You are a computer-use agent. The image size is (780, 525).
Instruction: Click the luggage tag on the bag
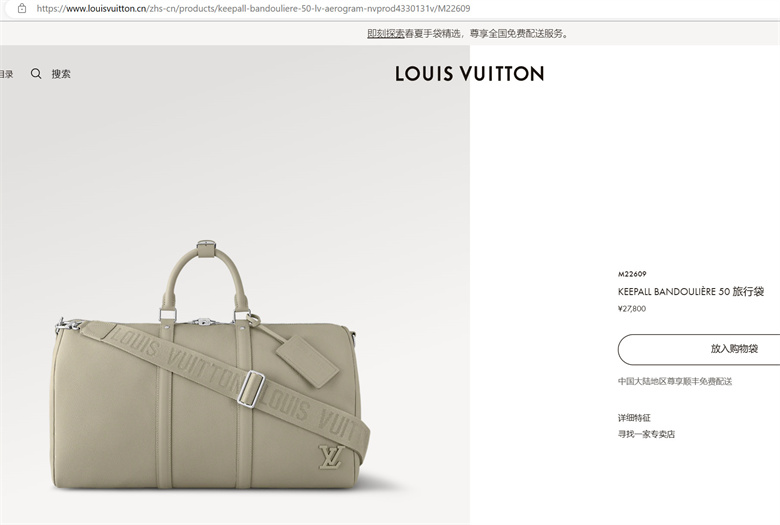(307, 360)
